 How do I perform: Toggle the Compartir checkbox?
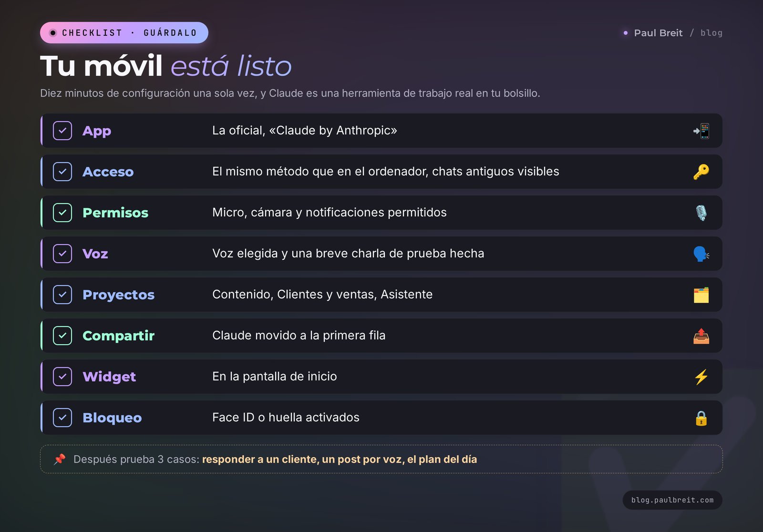point(62,336)
